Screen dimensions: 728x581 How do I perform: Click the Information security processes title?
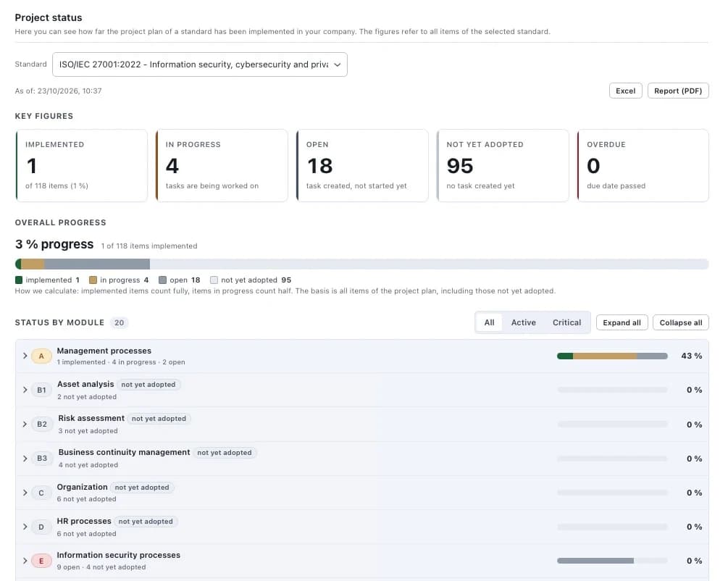tap(118, 555)
